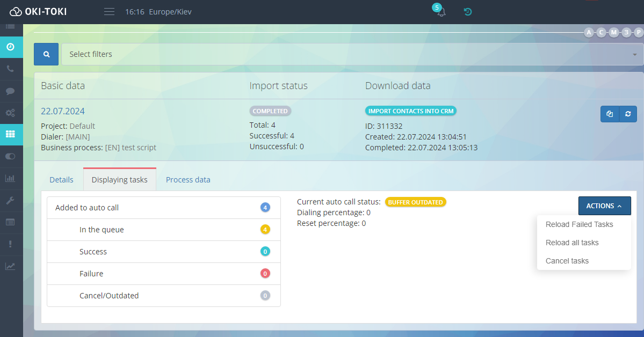Collapse the ACTIONS dropdown button
The image size is (644, 337).
(604, 206)
